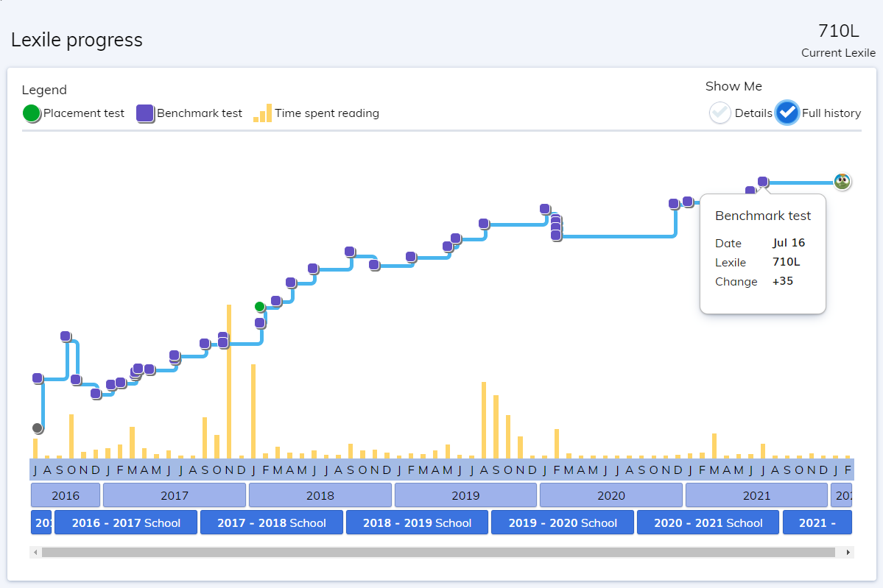Viewport: 883px width, 588px height.
Task: Select the 2017 year block
Action: [175, 495]
